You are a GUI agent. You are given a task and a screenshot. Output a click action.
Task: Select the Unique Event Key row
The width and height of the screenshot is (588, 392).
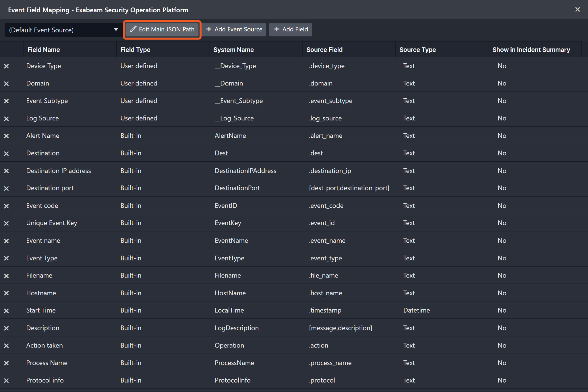click(x=52, y=223)
